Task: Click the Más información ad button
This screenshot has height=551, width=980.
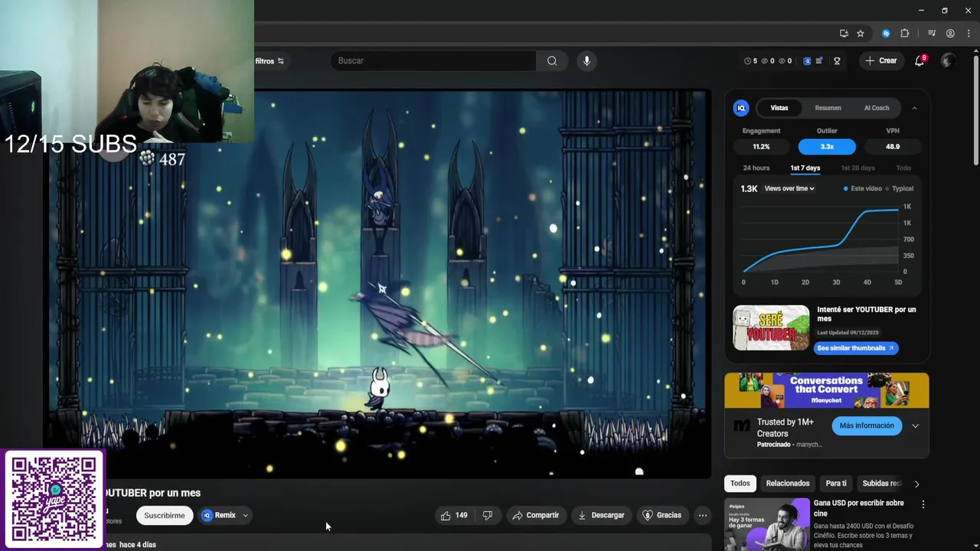Action: [867, 425]
